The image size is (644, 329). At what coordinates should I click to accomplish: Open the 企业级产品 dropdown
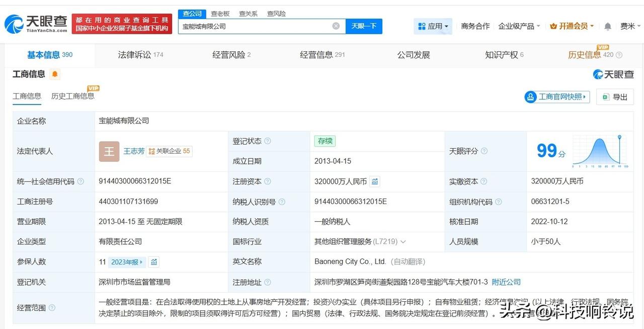[519, 26]
